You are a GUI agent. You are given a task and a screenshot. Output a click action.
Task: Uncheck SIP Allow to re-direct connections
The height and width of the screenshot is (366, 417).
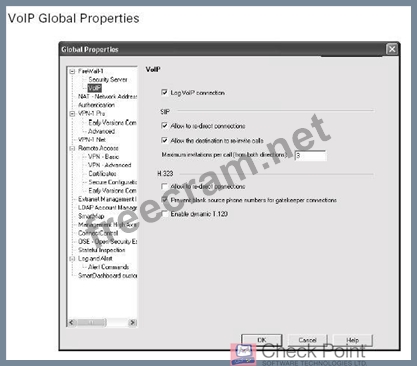click(164, 126)
